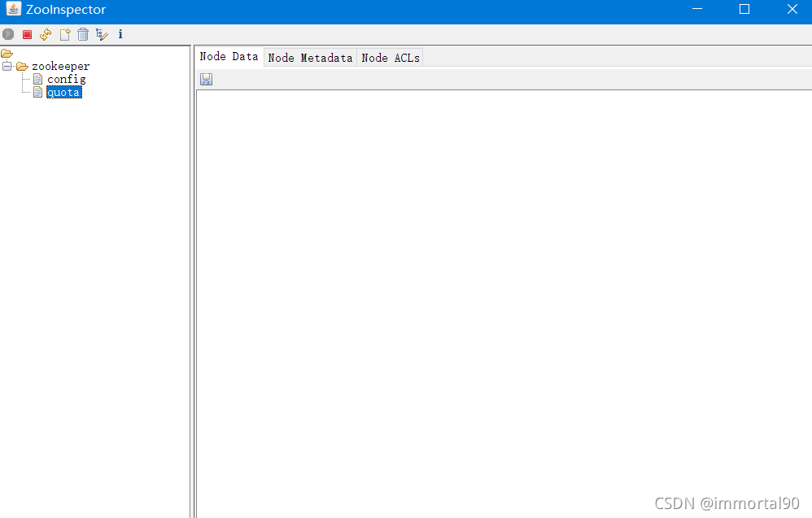Click the quota node document icon
Screen dimensions: 812x518
[37, 92]
